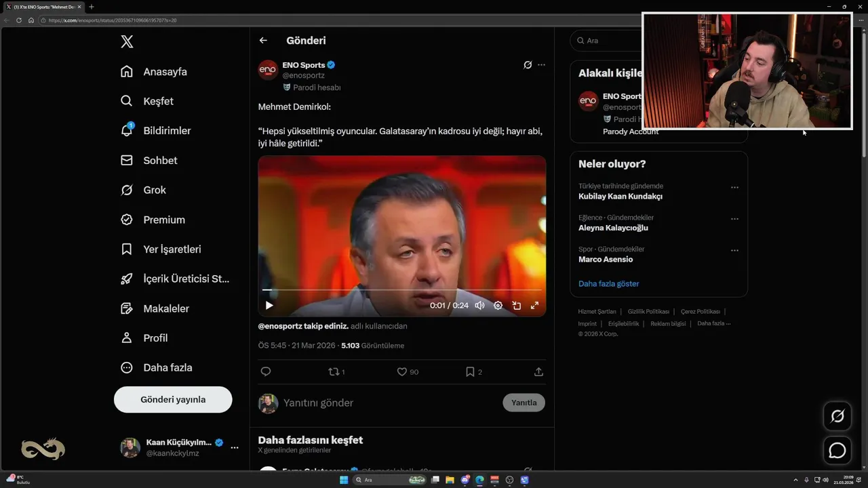Repost the ENO Sports post

337,371
